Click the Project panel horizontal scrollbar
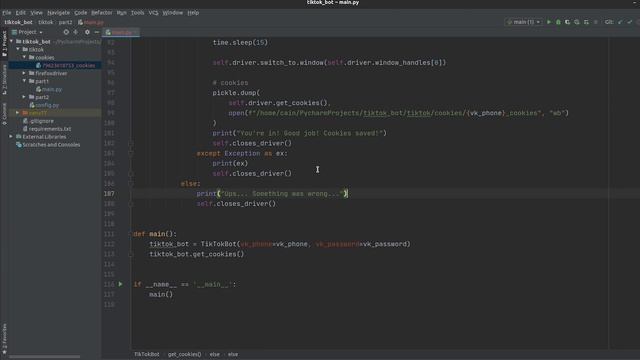Screen dimensions: 640x360 click(44, 357)
